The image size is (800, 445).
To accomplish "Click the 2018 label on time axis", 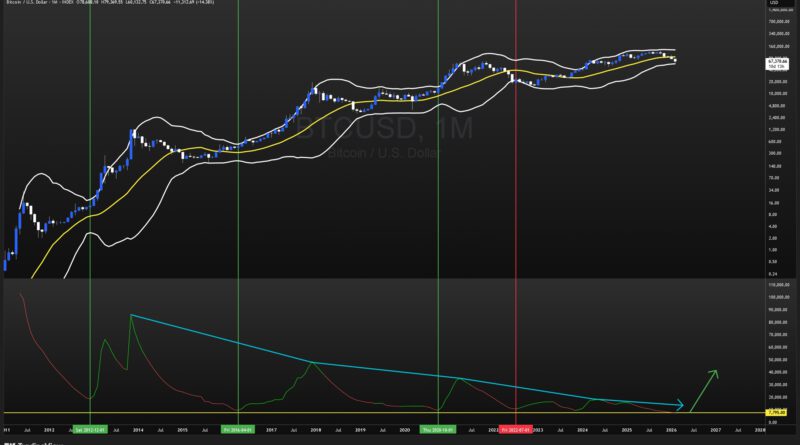I will (315, 428).
